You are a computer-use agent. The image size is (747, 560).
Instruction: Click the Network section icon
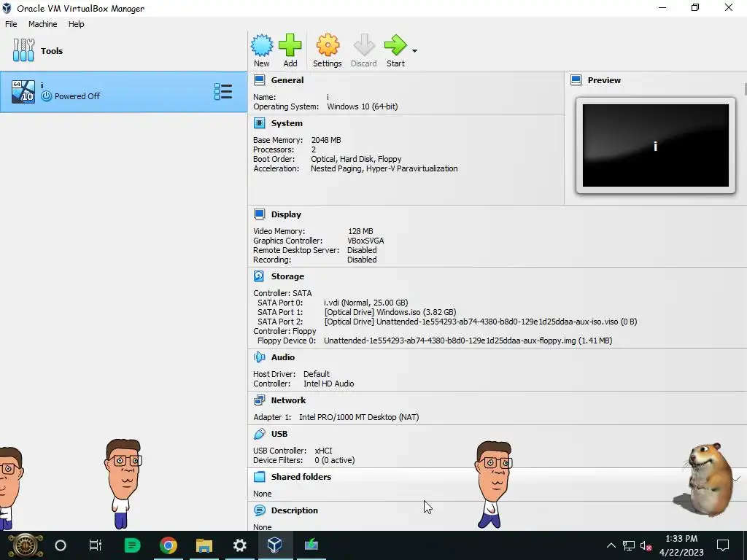tap(259, 400)
